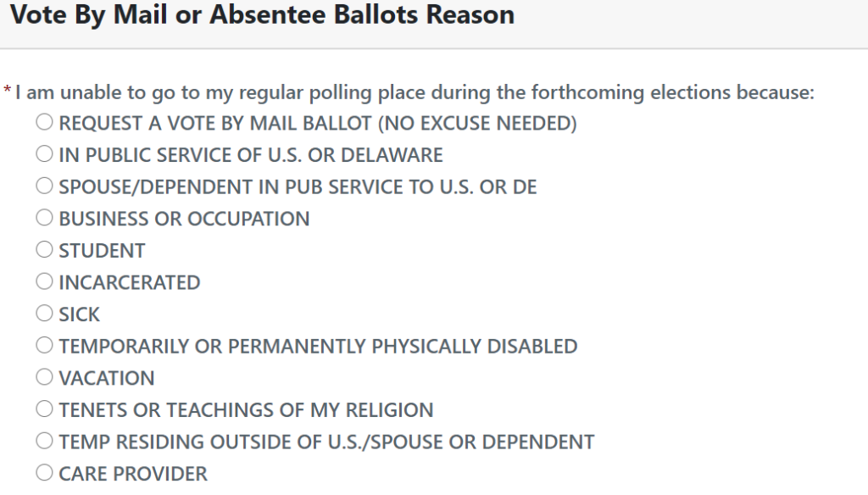Click the red required-field asterisk
The height and width of the screenshot is (495, 868).
coord(8,91)
